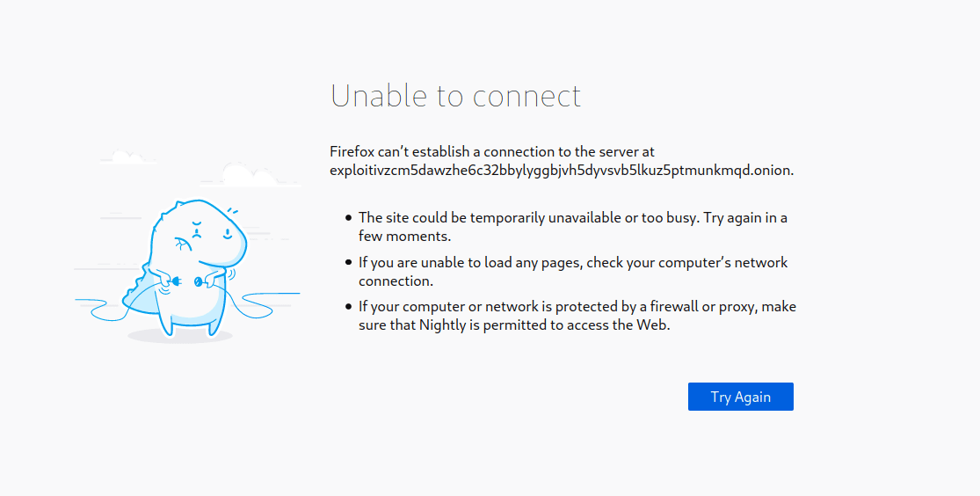This screenshot has height=496, width=980.
Task: Click the Try Again button
Action: pyautogui.click(x=740, y=397)
